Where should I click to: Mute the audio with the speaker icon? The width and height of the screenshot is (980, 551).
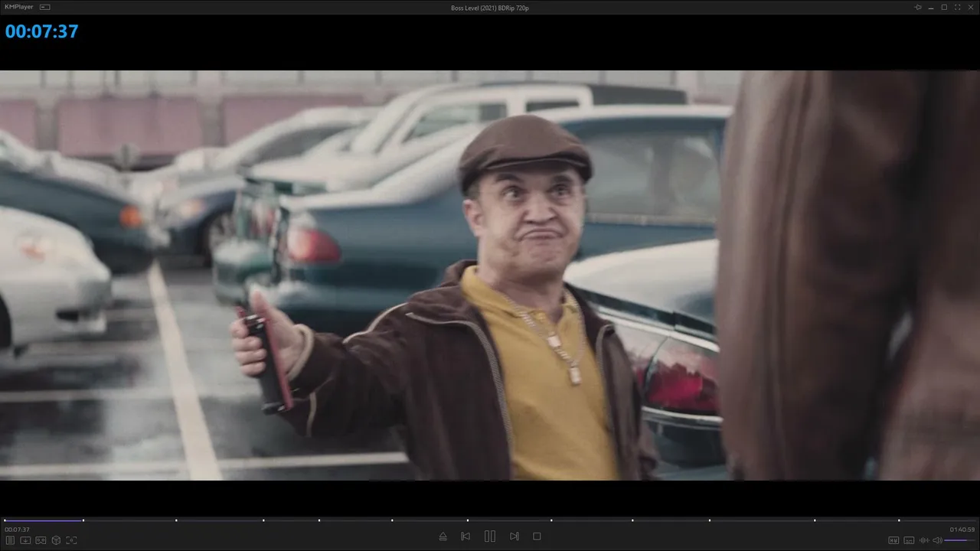937,540
